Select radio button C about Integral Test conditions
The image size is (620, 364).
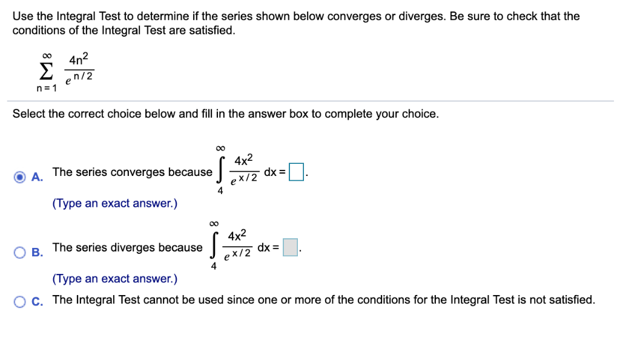coord(19,300)
